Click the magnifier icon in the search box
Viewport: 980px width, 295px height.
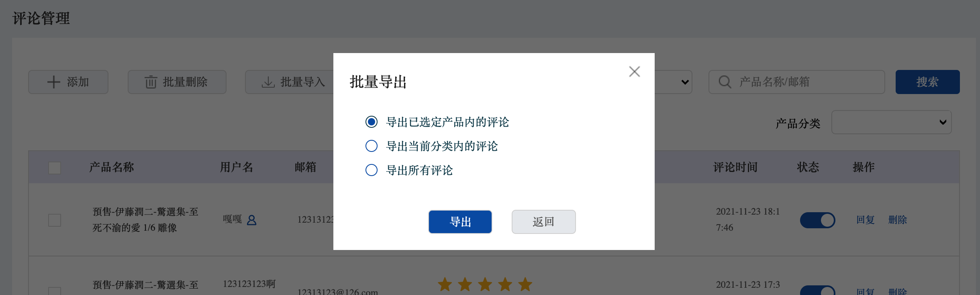tap(725, 82)
